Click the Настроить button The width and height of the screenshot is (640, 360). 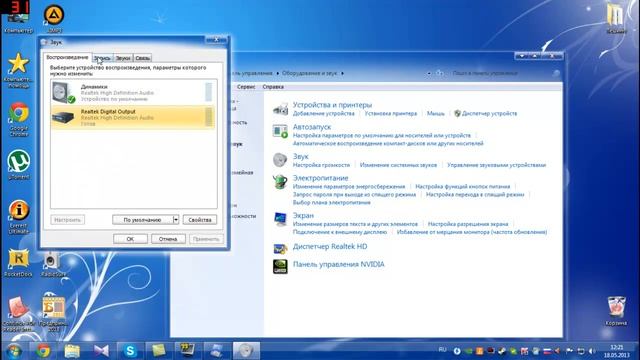pyautogui.click(x=68, y=220)
